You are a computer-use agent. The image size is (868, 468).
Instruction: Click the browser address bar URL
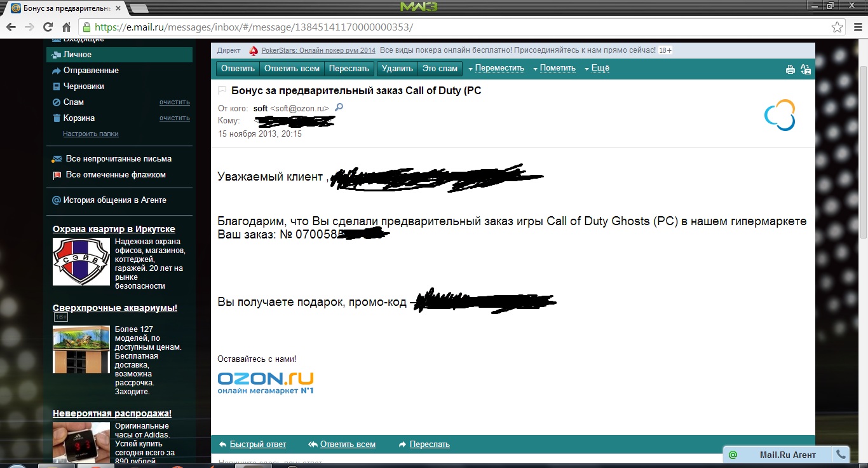pos(254,27)
